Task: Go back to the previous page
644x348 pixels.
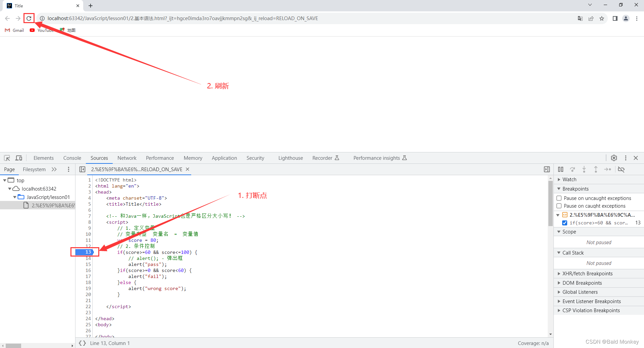Action: (x=7, y=18)
